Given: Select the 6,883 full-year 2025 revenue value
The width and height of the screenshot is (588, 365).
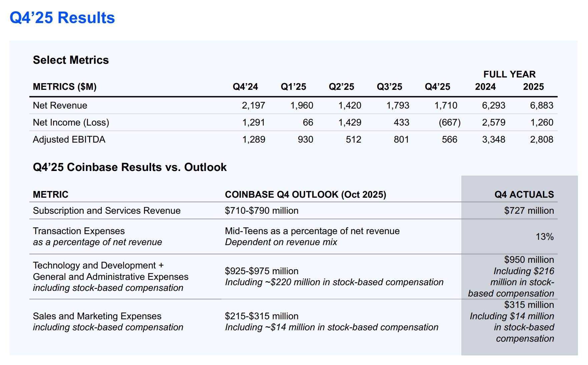Looking at the screenshot, I should (x=541, y=106).
